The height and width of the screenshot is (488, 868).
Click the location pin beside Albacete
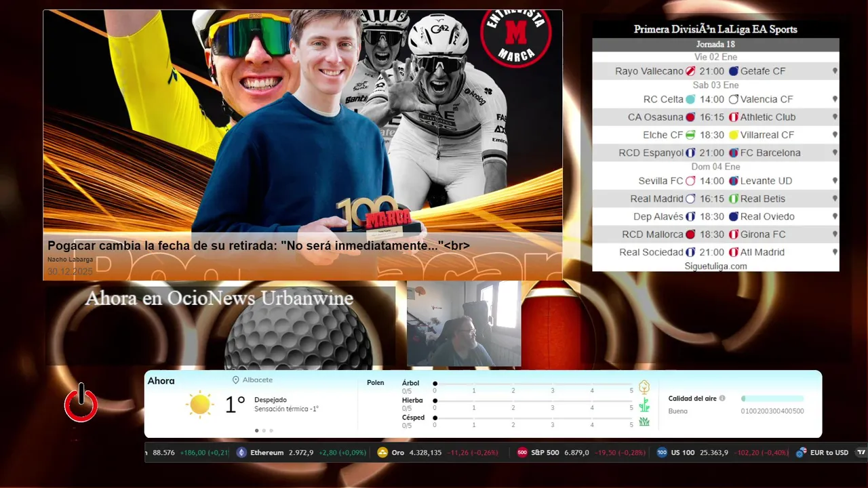pos(236,380)
